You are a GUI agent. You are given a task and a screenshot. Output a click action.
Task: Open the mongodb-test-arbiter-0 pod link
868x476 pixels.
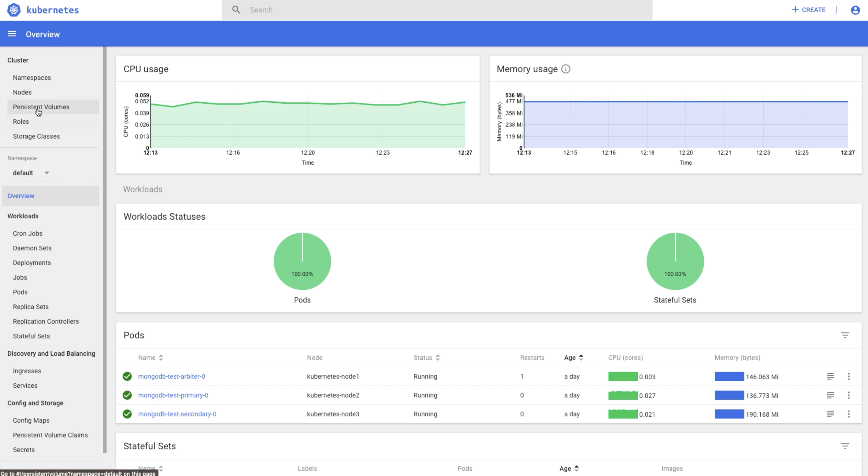click(x=172, y=376)
